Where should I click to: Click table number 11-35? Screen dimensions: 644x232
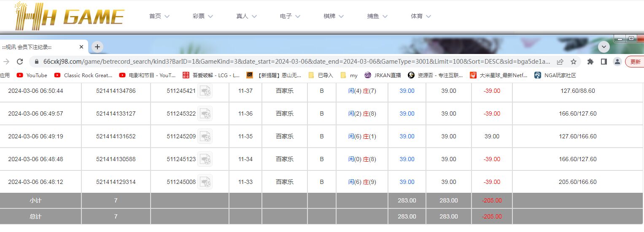pyautogui.click(x=245, y=136)
